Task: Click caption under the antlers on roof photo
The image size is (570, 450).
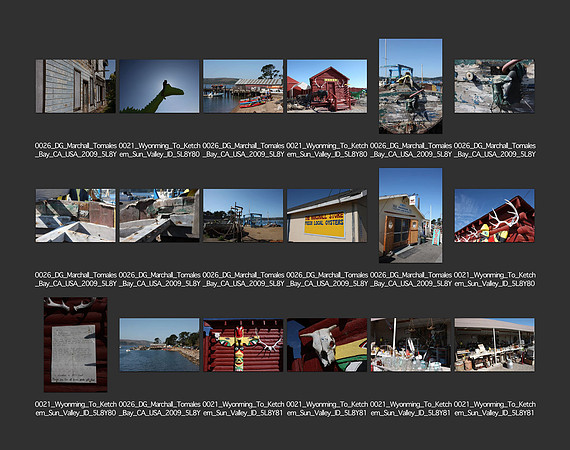Action: [494, 279]
